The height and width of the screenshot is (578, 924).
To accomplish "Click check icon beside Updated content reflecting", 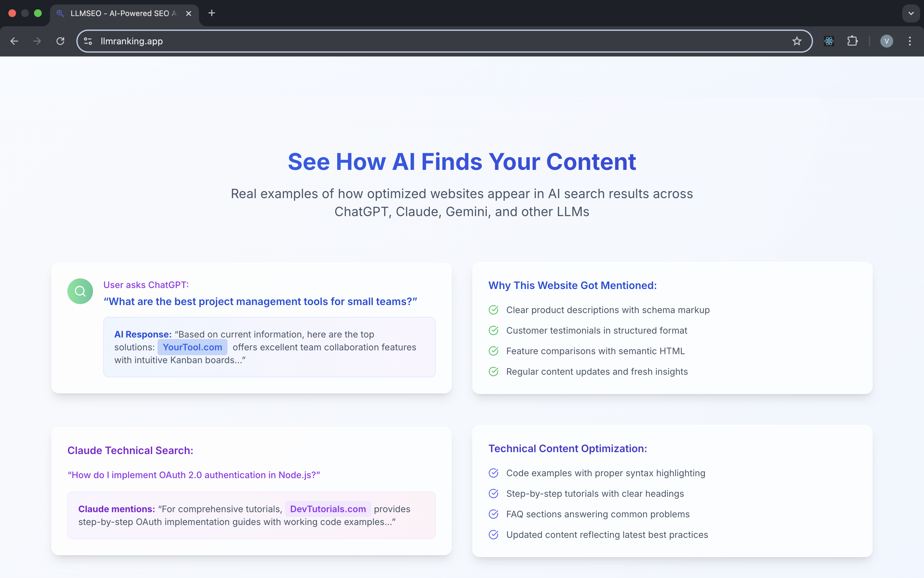I will [x=493, y=535].
